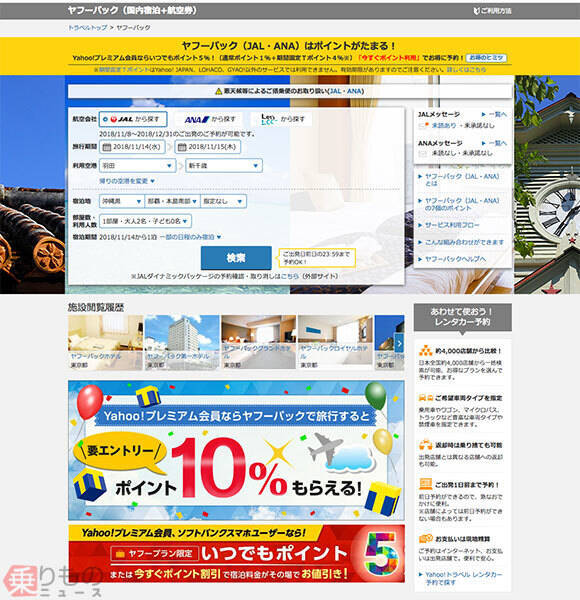Image resolution: width=580 pixels, height=600 pixels.
Task: Click the 10% points campaign banner
Action: pos(236,450)
